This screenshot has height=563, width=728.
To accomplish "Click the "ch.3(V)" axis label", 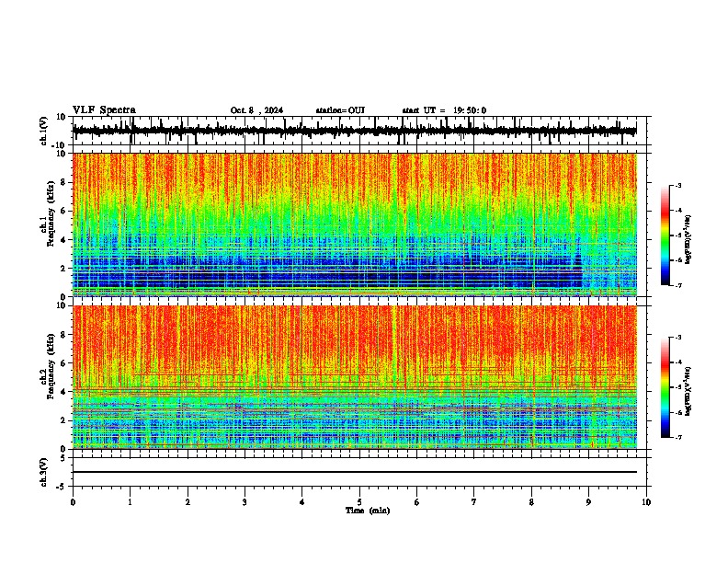I will [44, 473].
